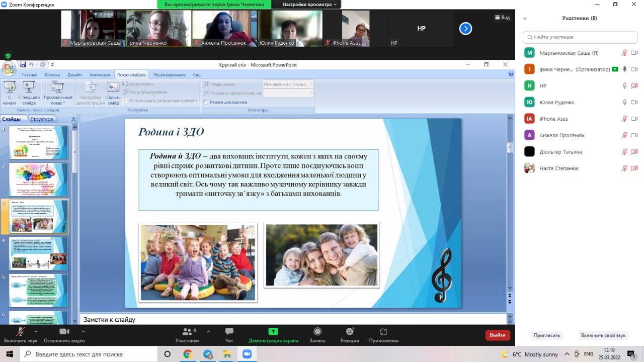
Task: Click the Выйти leave button
Action: click(497, 335)
